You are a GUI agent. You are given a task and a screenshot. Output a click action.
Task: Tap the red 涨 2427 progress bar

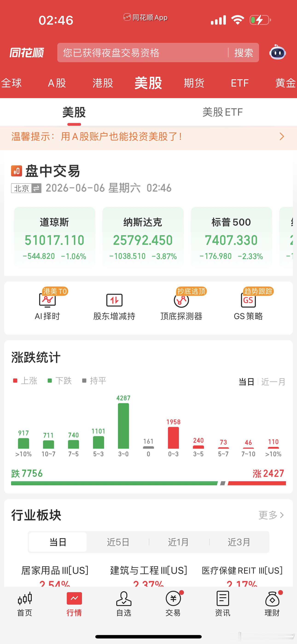[257, 483]
